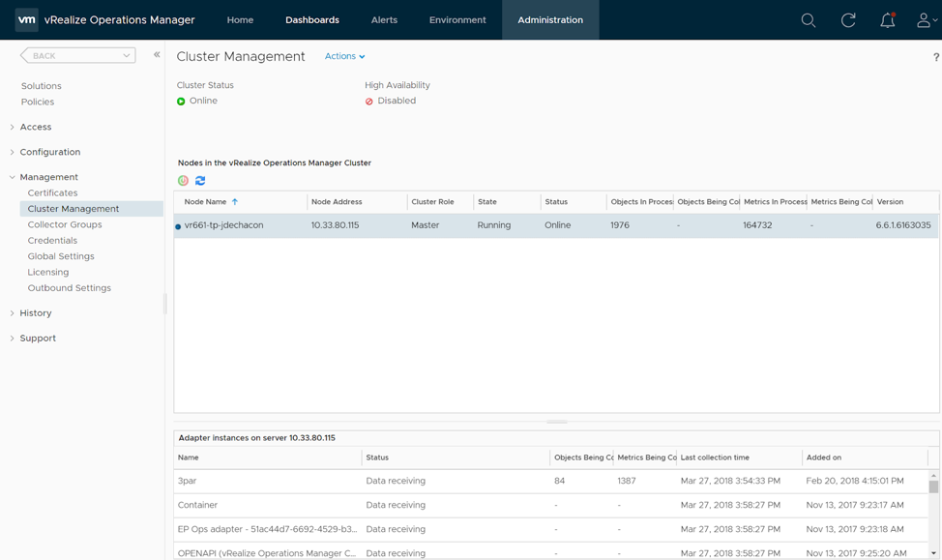The width and height of the screenshot is (942, 560).
Task: Click the vm logo
Action: (x=26, y=19)
